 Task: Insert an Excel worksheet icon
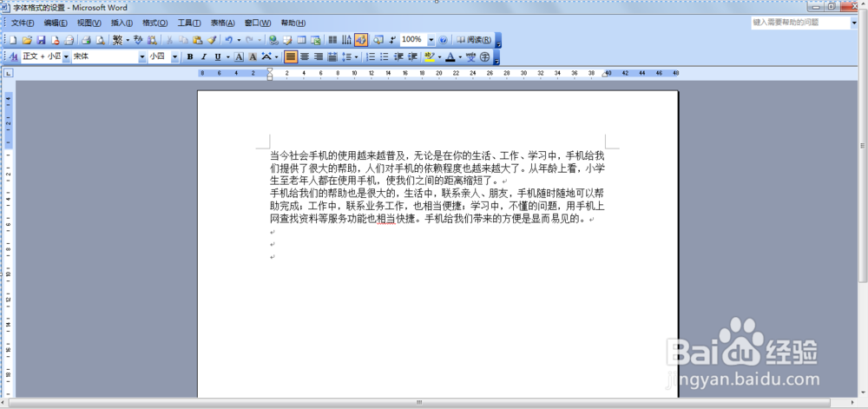316,40
